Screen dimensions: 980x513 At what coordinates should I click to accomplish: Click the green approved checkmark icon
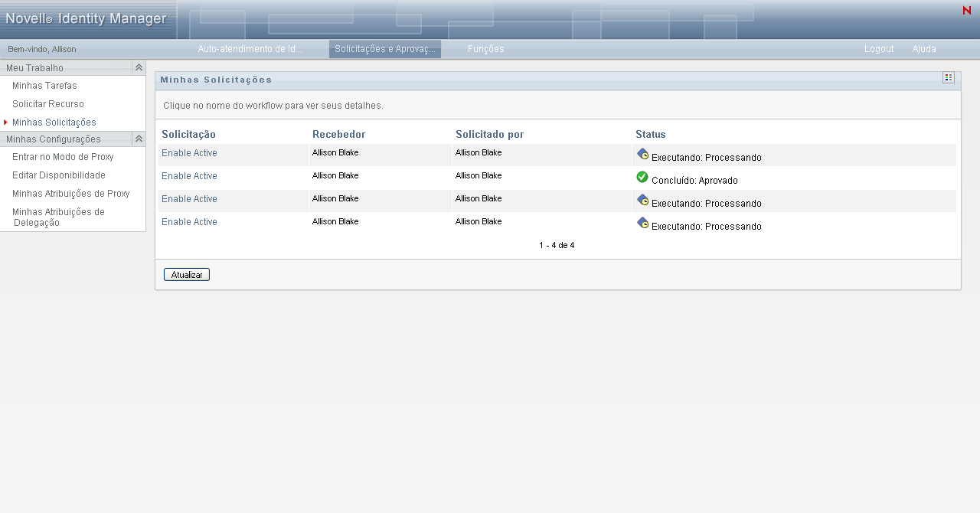click(642, 177)
